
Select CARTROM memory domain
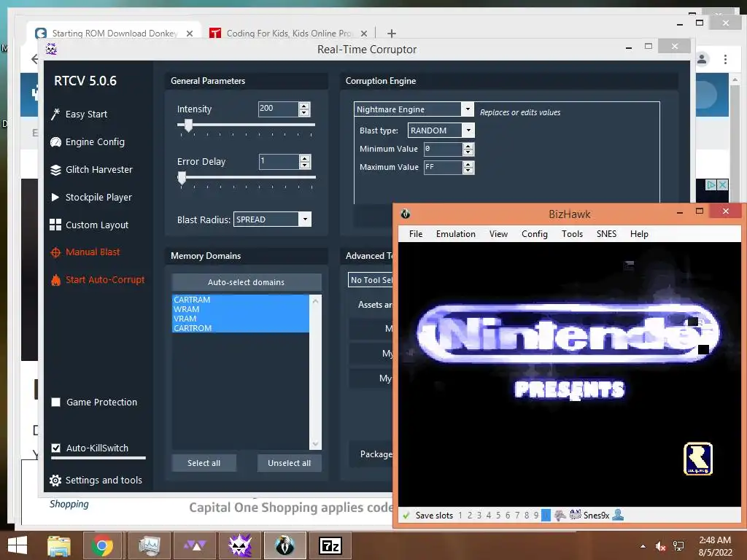tap(241, 328)
